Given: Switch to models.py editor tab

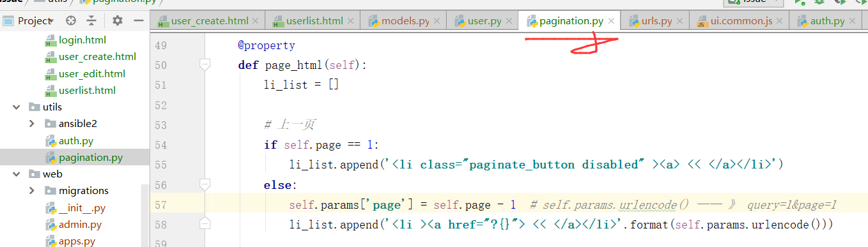Looking at the screenshot, I should tap(405, 21).
